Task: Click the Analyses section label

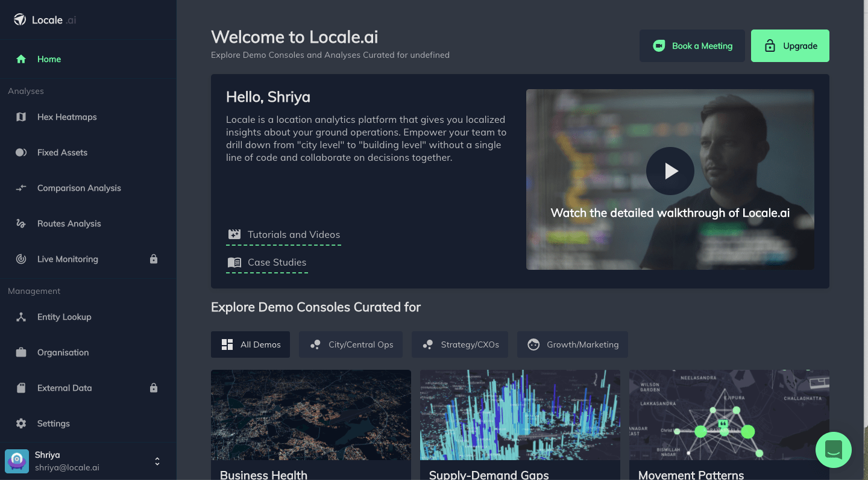Action: 26,91
